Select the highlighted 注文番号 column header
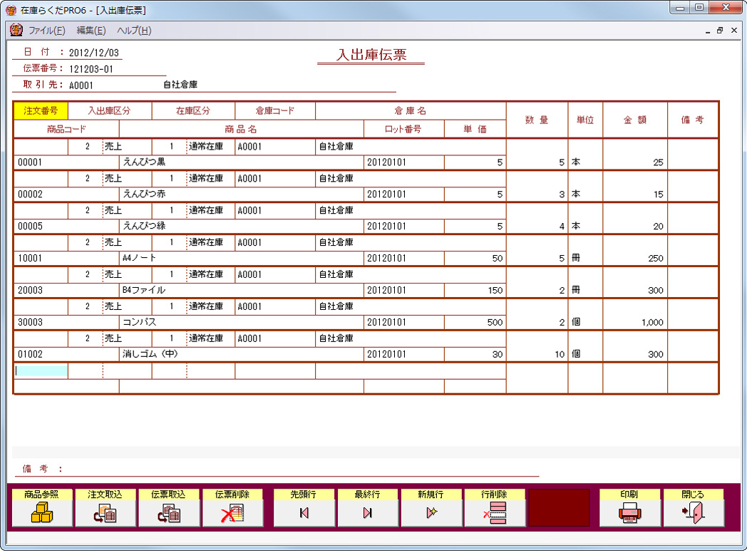This screenshot has height=560, width=747. coord(40,110)
